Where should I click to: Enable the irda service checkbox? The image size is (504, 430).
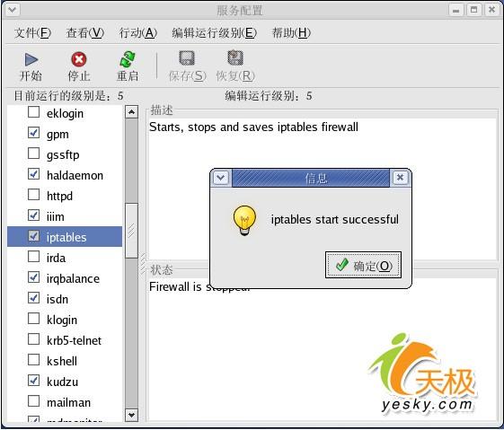click(x=34, y=257)
